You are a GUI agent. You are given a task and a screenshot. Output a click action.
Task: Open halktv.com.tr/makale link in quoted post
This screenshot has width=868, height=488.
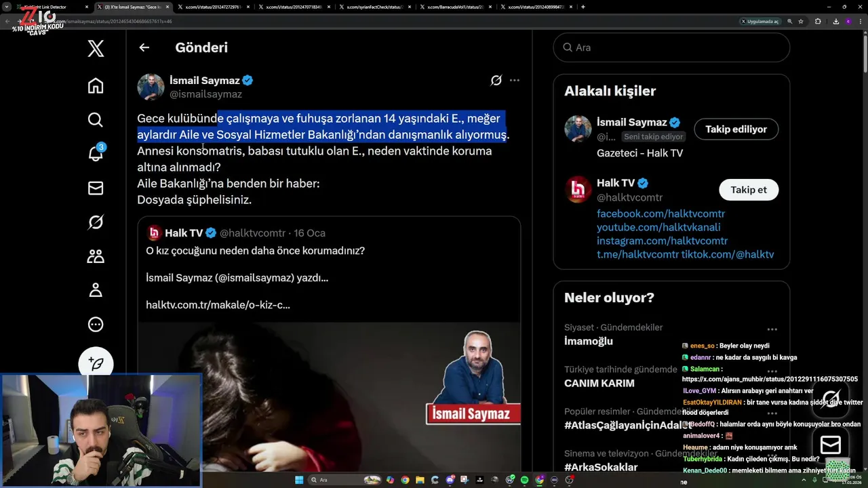tap(218, 305)
